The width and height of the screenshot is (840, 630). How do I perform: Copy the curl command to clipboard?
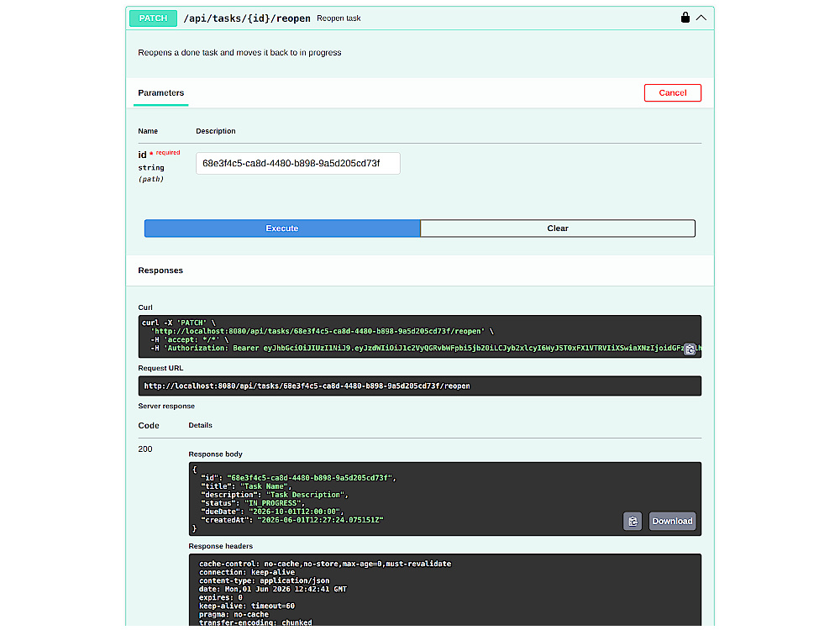(690, 349)
